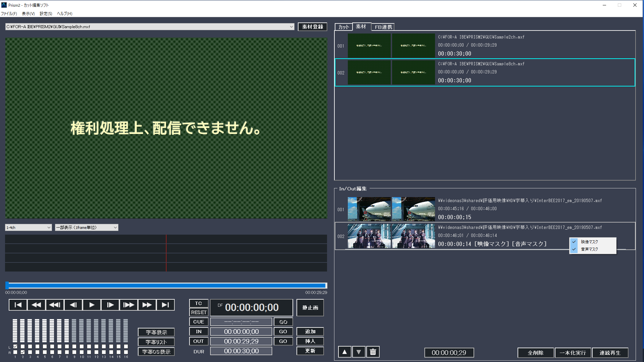Toggle 映像マスク in the context menu
This screenshot has height=362, width=644.
click(589, 242)
